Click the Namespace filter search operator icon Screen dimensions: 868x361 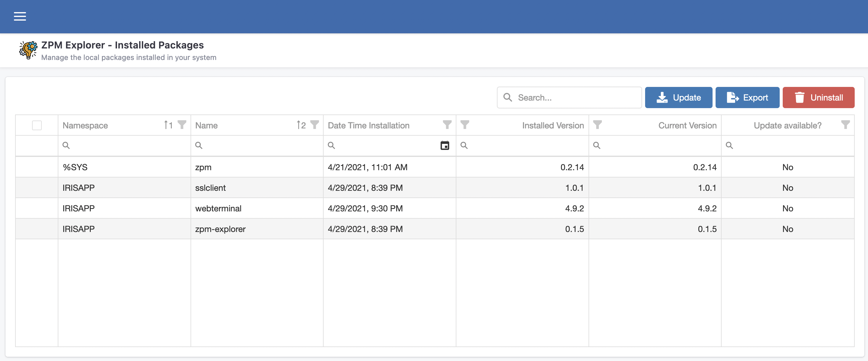coord(66,145)
